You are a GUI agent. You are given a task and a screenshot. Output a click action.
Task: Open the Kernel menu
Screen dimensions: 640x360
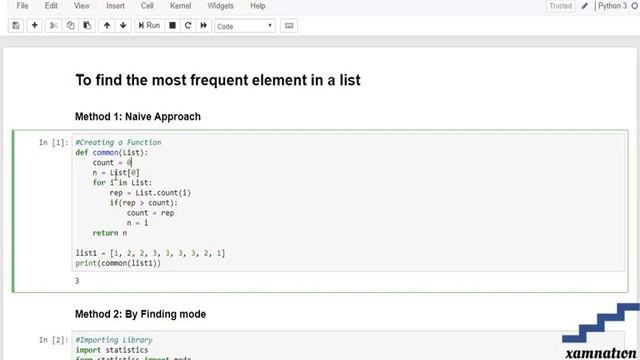(180, 6)
